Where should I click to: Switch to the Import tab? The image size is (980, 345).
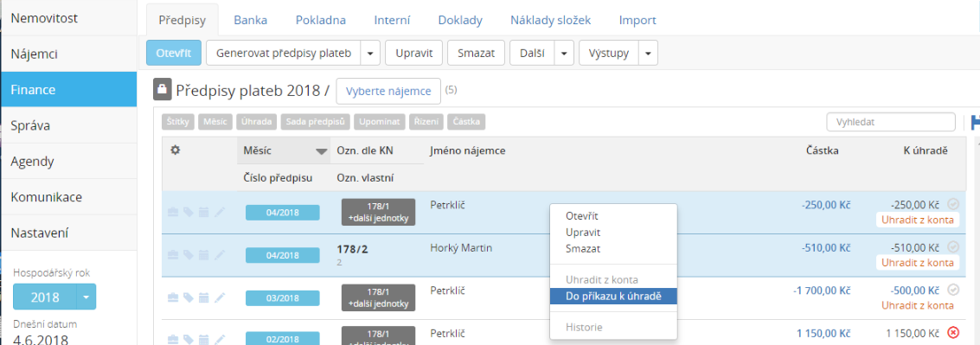coord(637,20)
